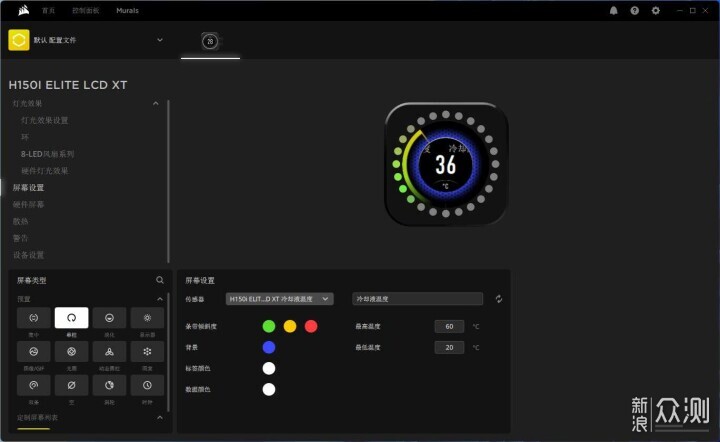Open 灯光效果设置 lighting settings item
Viewport: 720px width, 442px height.
[x=45, y=120]
